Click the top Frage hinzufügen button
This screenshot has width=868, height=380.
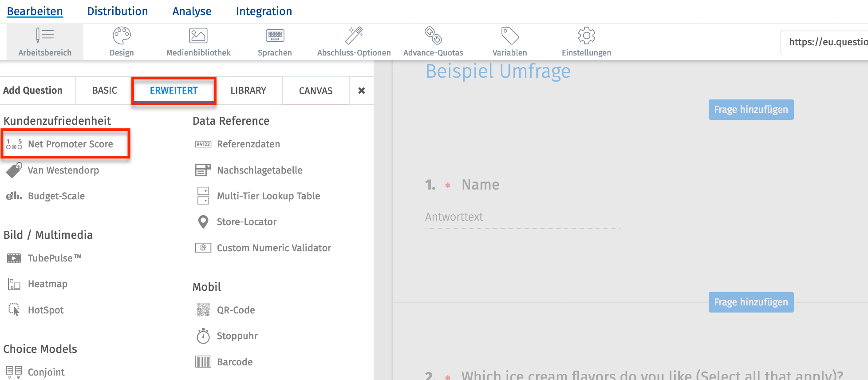[x=751, y=110]
